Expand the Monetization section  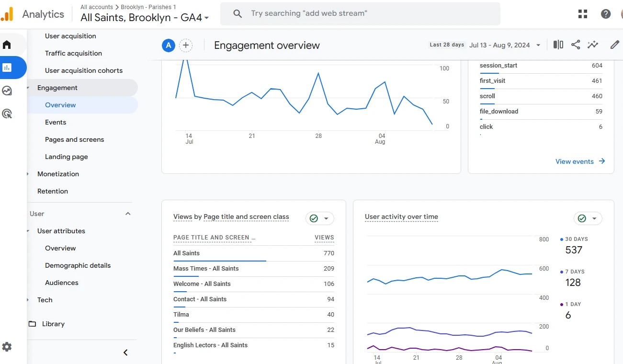(x=28, y=174)
